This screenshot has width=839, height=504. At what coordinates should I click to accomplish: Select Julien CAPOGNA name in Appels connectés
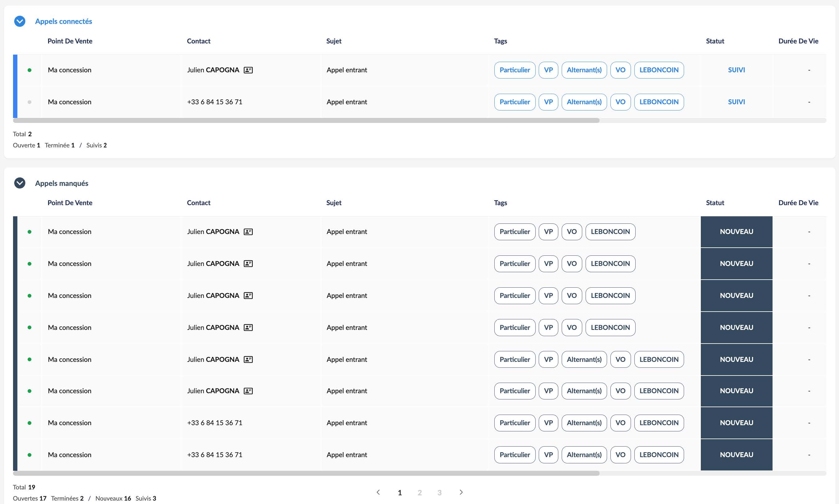pyautogui.click(x=213, y=70)
